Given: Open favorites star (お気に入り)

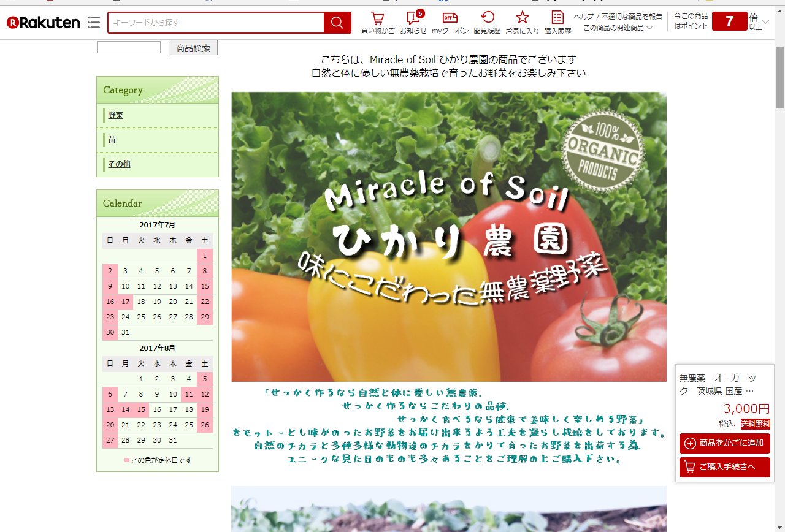Looking at the screenshot, I should tap(522, 23).
